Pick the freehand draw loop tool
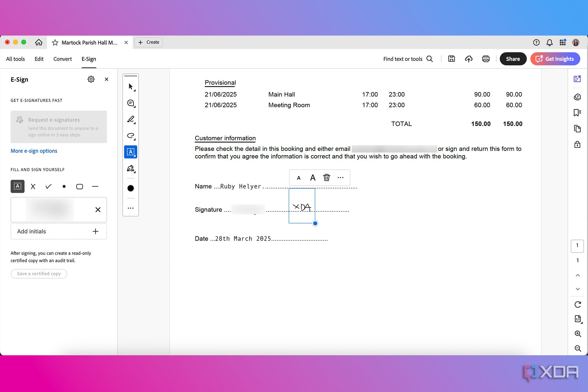 [131, 136]
